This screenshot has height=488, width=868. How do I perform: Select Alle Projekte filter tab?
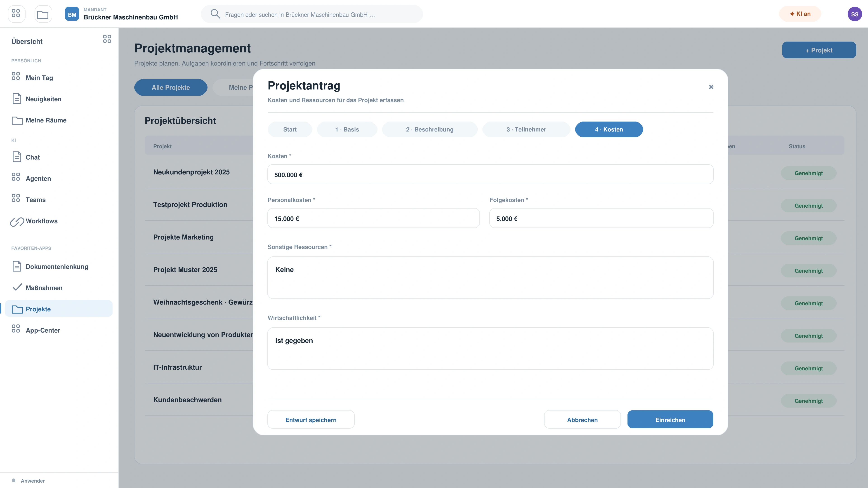(x=170, y=87)
